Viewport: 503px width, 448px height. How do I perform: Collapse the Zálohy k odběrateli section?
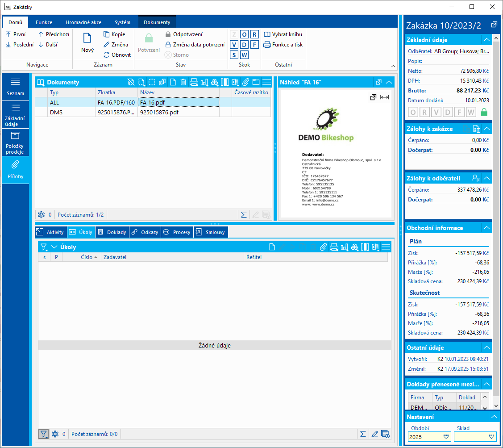pyautogui.click(x=486, y=178)
